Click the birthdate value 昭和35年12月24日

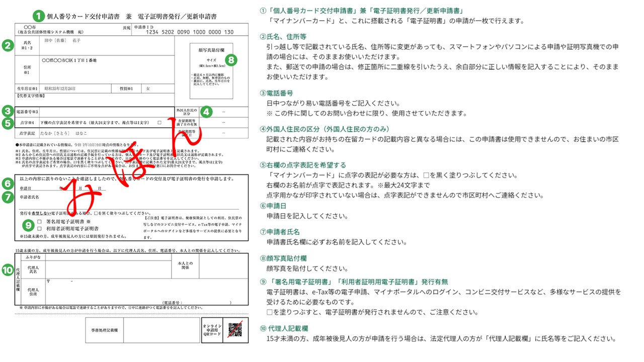60,89
